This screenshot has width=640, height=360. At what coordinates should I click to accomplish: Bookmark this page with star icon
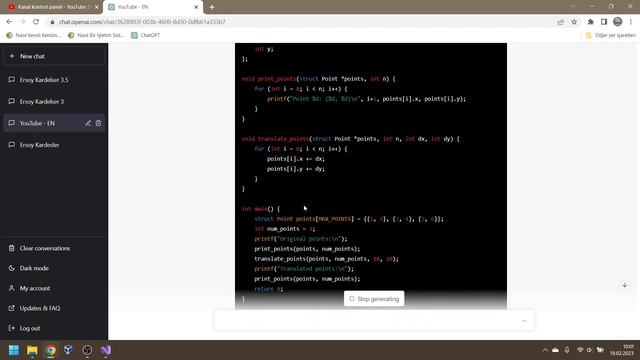tap(574, 22)
